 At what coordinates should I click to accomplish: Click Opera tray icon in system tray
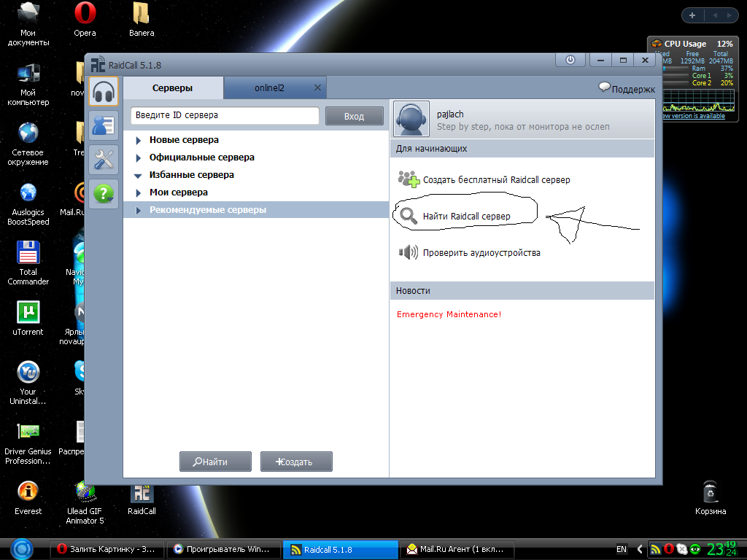point(668,549)
